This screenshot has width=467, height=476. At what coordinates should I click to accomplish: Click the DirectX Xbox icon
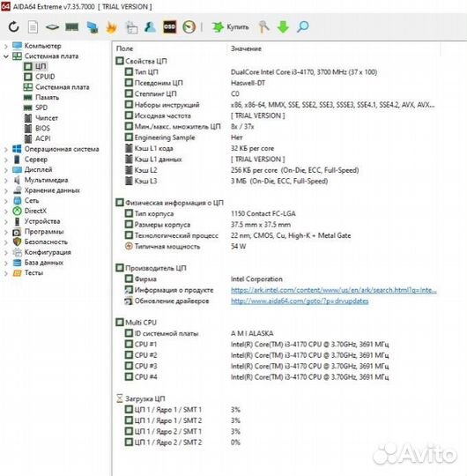pos(17,211)
